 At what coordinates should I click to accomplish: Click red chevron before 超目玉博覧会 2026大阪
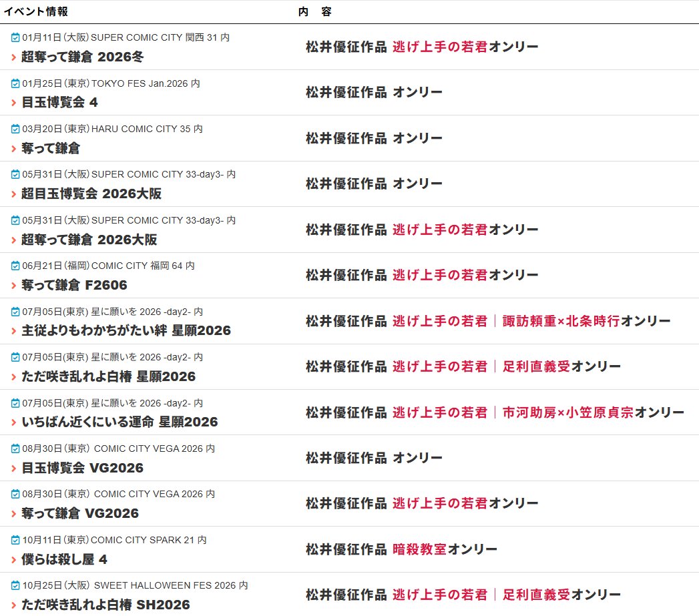pos(14,194)
